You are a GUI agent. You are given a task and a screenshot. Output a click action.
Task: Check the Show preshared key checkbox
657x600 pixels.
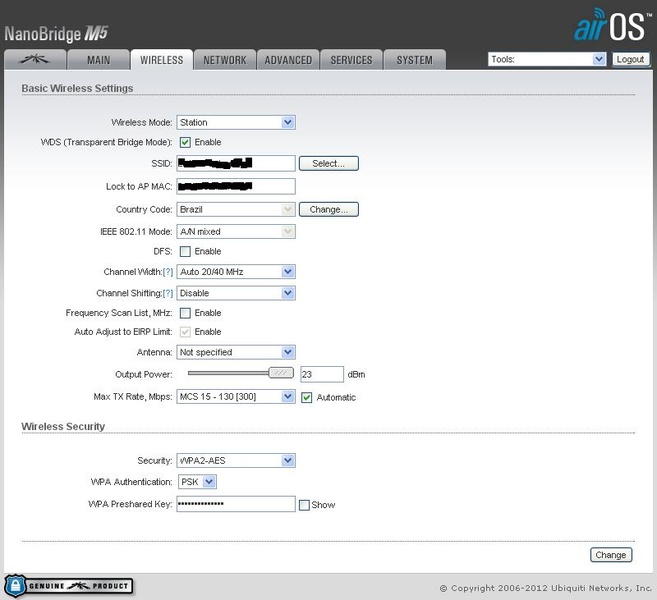click(304, 505)
